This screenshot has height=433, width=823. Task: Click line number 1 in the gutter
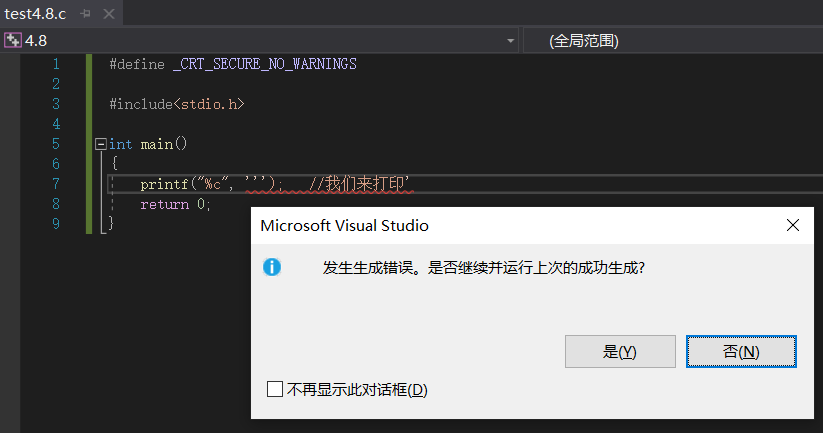click(56, 64)
